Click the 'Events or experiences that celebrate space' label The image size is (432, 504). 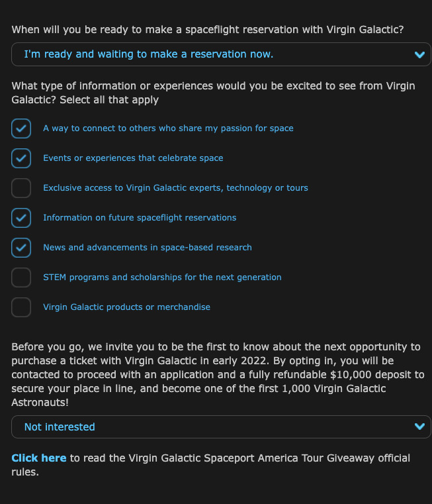133,158
